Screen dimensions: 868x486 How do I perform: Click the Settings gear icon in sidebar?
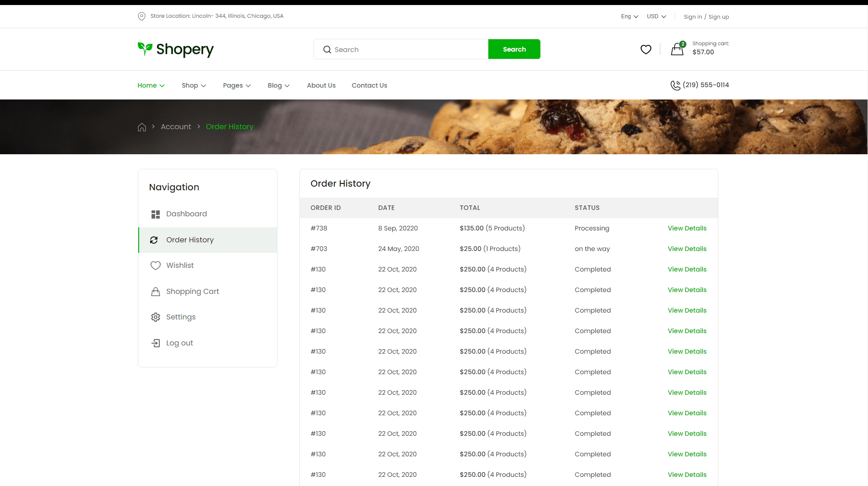[x=156, y=317]
